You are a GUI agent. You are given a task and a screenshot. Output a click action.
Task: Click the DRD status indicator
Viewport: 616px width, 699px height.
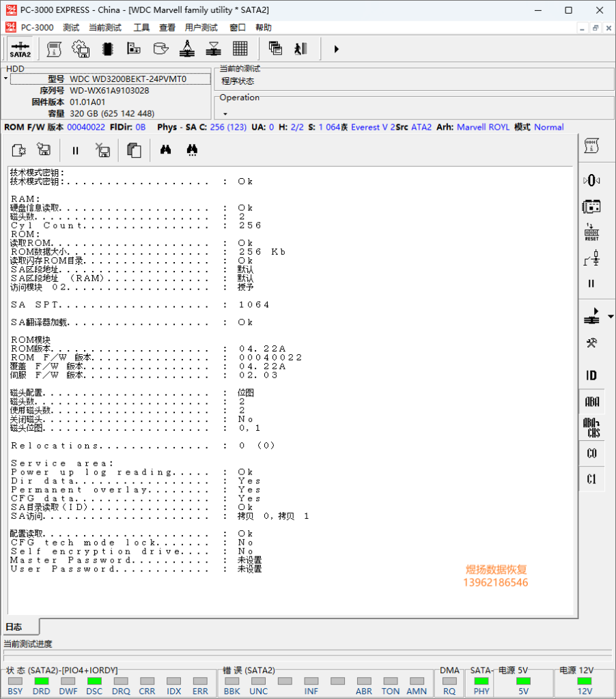[41, 681]
